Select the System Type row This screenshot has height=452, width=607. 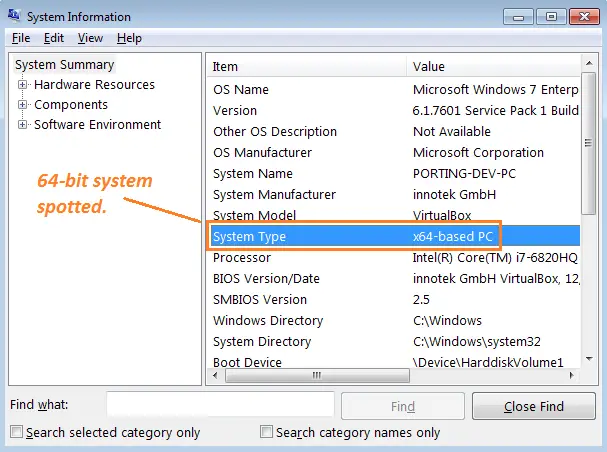click(x=393, y=236)
